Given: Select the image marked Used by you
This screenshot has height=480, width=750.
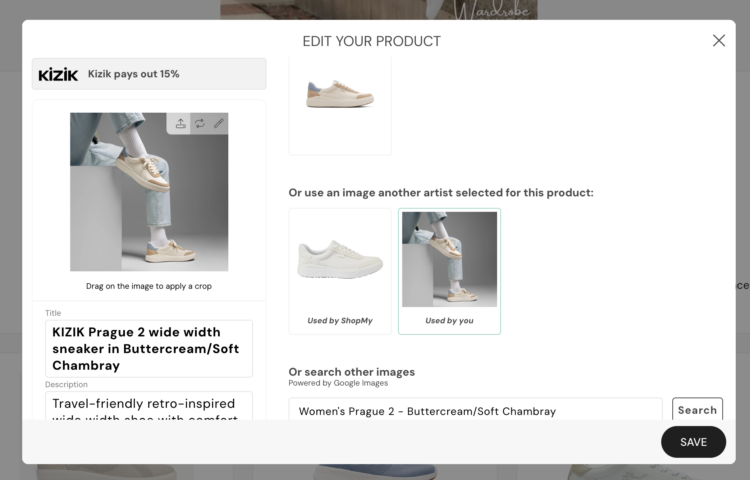Looking at the screenshot, I should click(x=449, y=271).
